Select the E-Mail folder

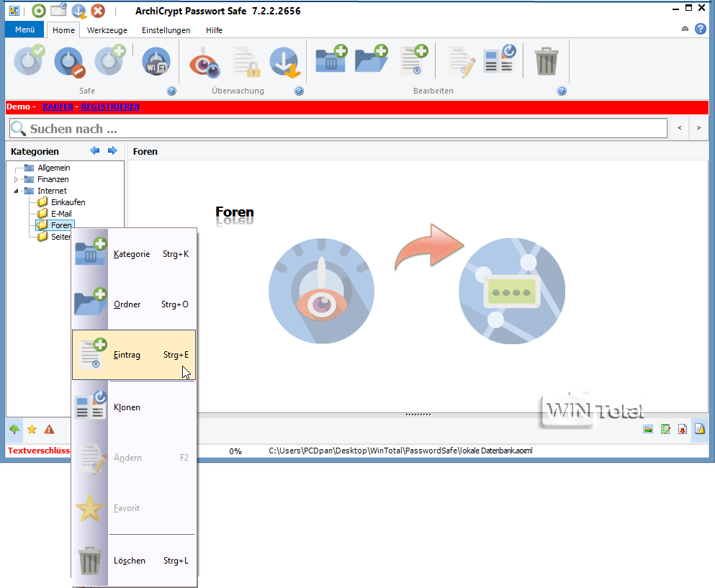tap(61, 213)
